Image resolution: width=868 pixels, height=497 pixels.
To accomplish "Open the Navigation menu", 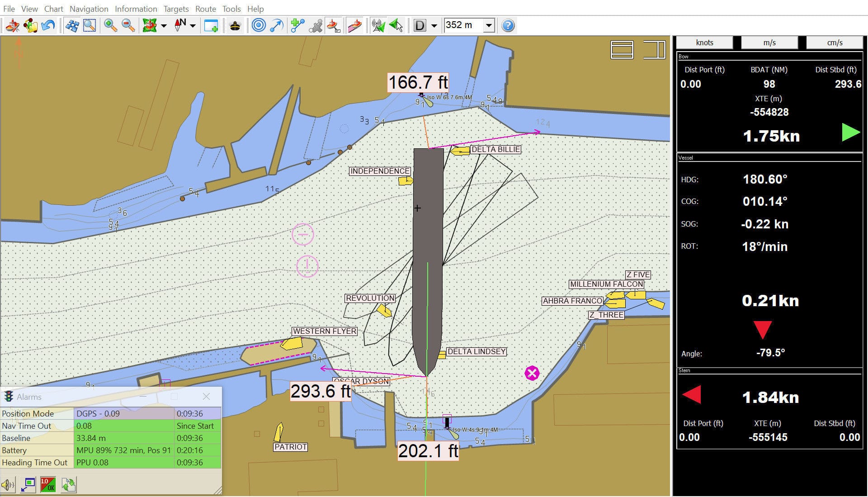I will click(x=89, y=9).
